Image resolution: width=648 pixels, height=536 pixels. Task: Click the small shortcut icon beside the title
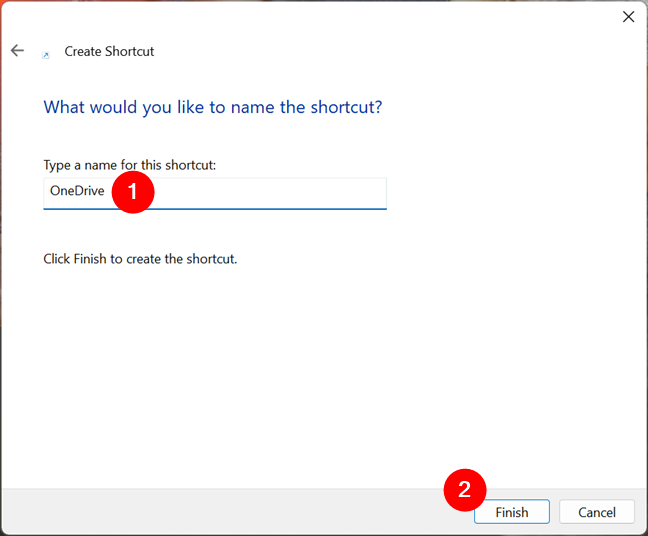45,55
